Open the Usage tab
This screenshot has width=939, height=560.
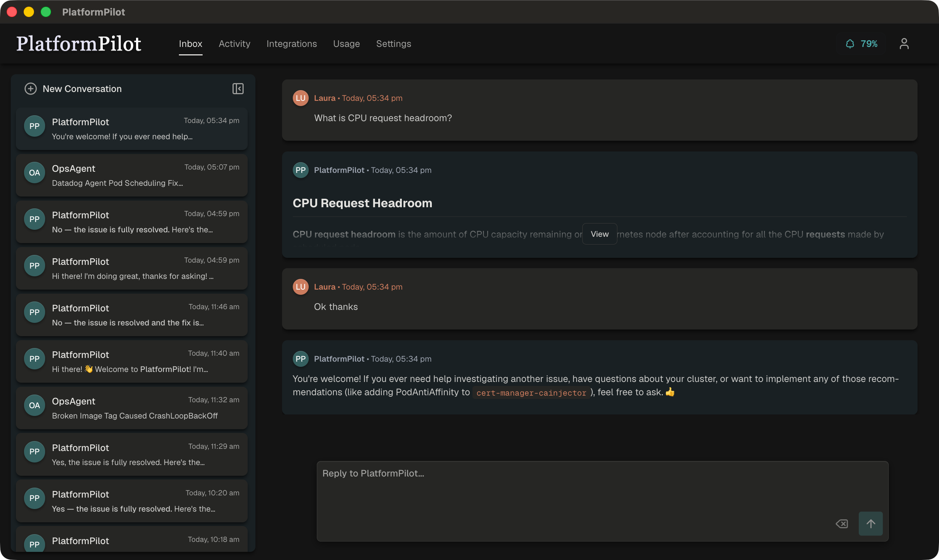(346, 44)
